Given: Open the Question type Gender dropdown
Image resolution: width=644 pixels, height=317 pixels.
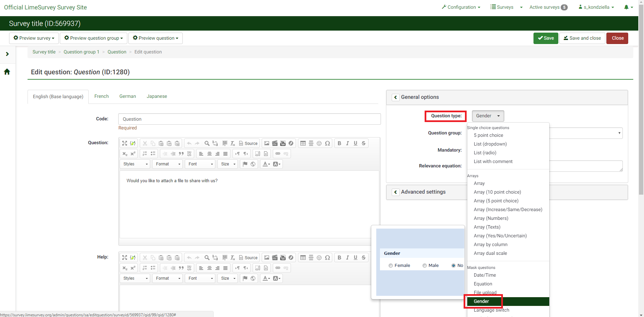Looking at the screenshot, I should [488, 116].
